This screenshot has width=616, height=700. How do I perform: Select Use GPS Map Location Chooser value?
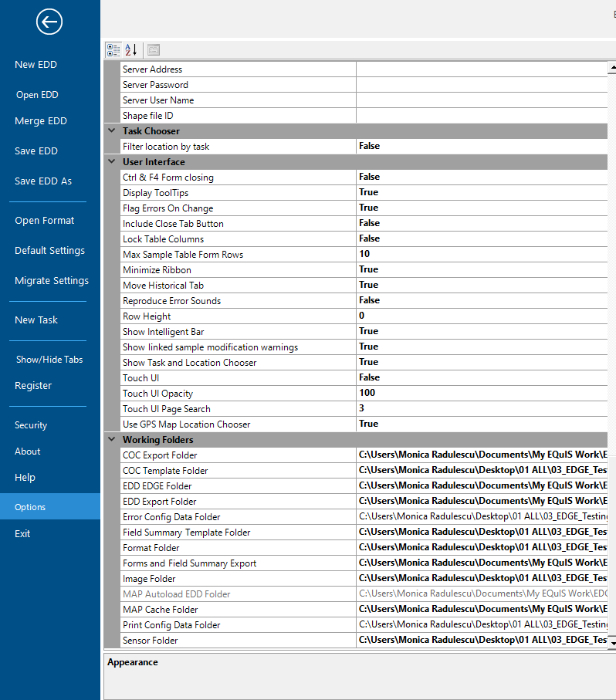pyautogui.click(x=482, y=424)
